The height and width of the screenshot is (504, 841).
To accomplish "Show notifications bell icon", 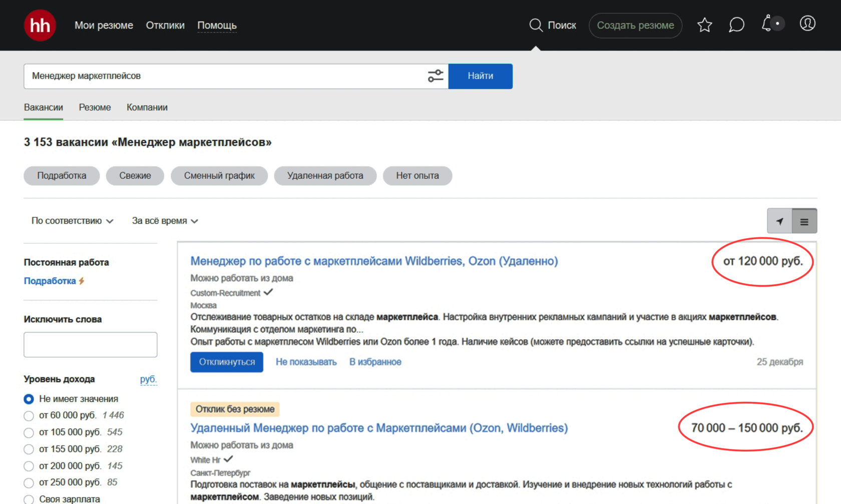I will 767,24.
